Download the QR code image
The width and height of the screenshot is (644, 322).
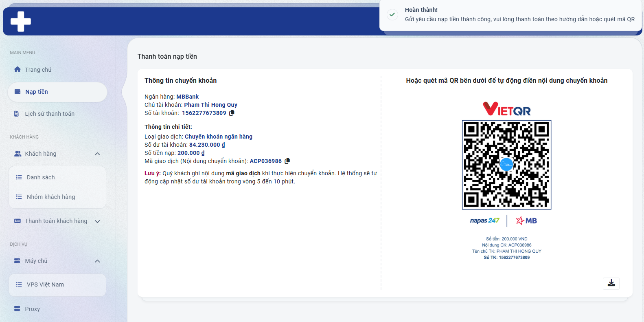click(611, 283)
